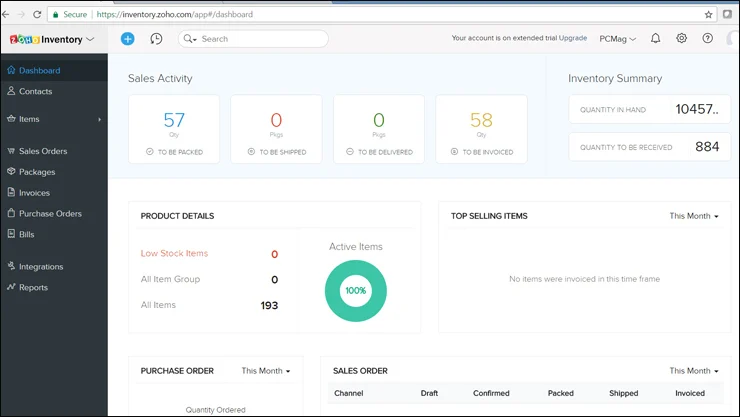
Task: Reload the page in the browser
Action: [37, 14]
